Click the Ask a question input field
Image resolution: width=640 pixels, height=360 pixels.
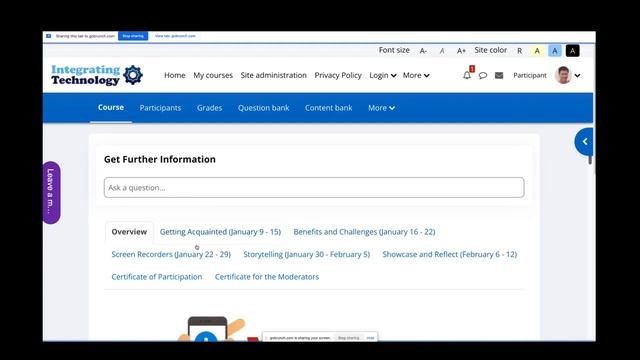[x=314, y=188]
